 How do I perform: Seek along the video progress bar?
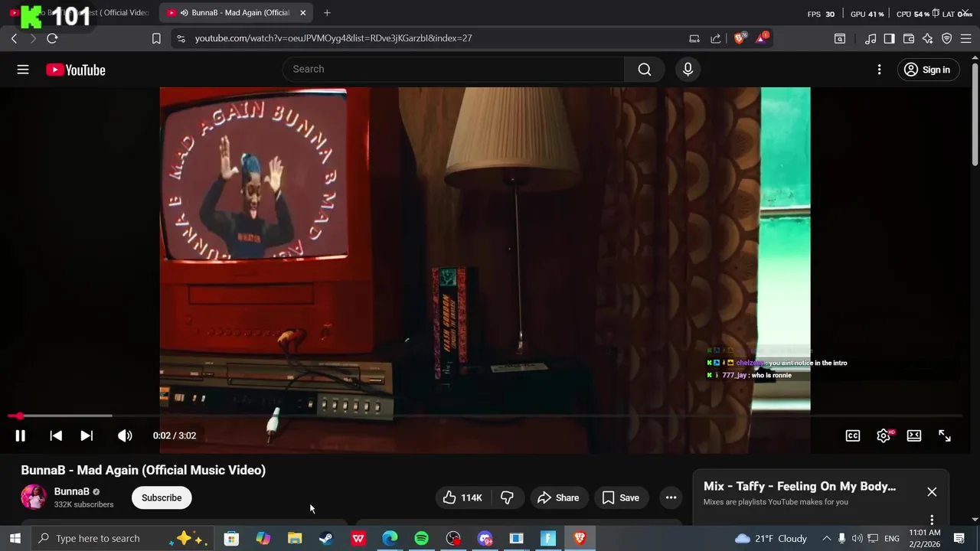click(485, 416)
